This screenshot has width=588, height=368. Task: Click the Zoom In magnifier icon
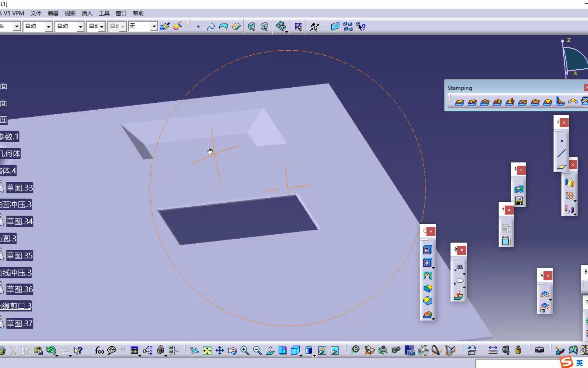(x=245, y=350)
